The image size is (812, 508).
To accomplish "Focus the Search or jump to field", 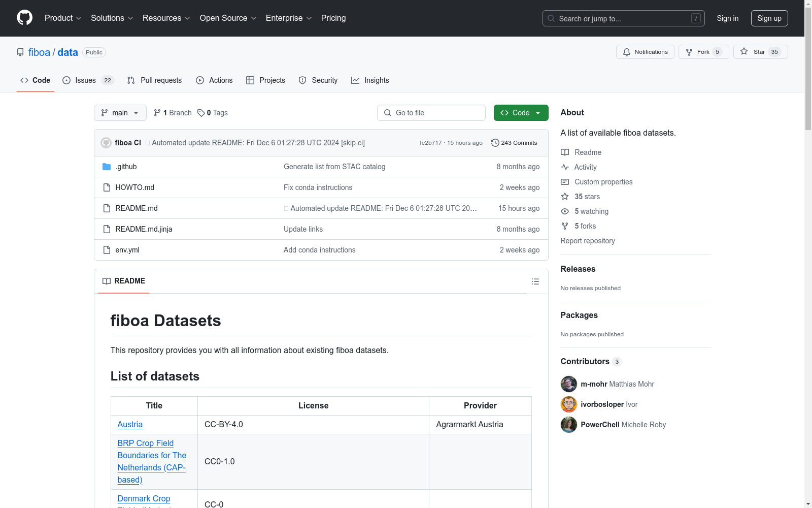I will 624,18.
